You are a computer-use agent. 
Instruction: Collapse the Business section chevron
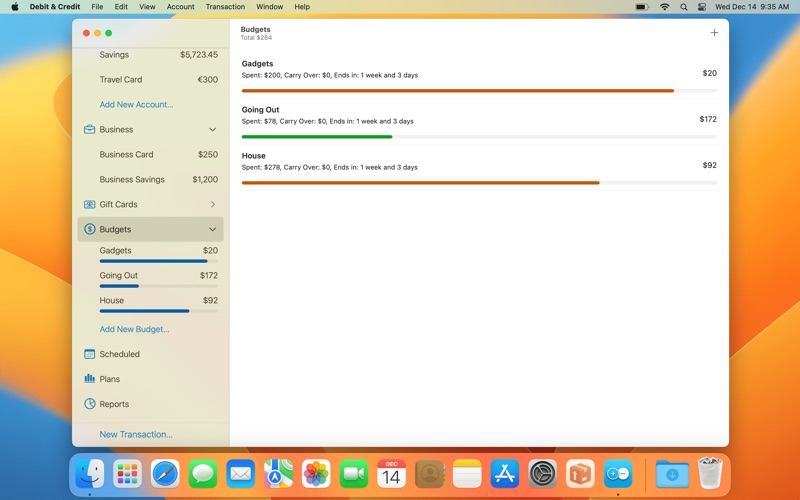coord(212,129)
